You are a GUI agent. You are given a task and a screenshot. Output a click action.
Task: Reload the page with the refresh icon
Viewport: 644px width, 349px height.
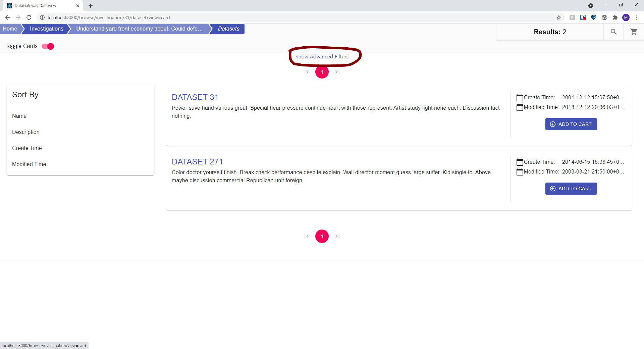coord(29,17)
